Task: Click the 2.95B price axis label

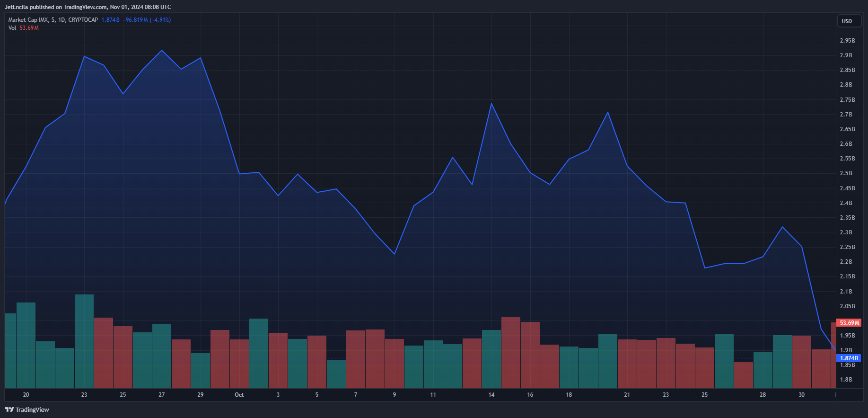Action: pyautogui.click(x=847, y=41)
